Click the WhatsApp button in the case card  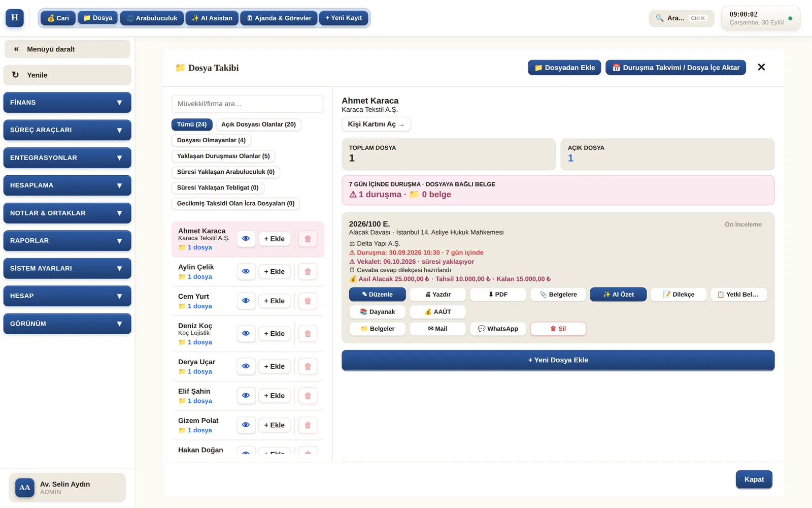click(498, 329)
